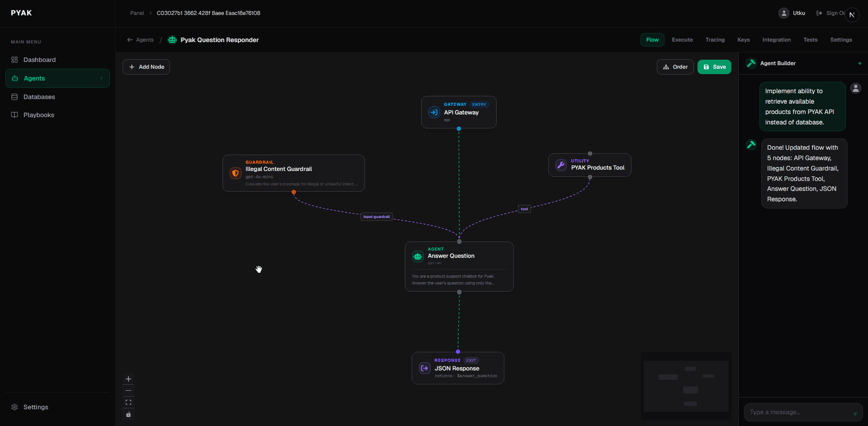Click the builder reply hammer avatar

pos(751,145)
